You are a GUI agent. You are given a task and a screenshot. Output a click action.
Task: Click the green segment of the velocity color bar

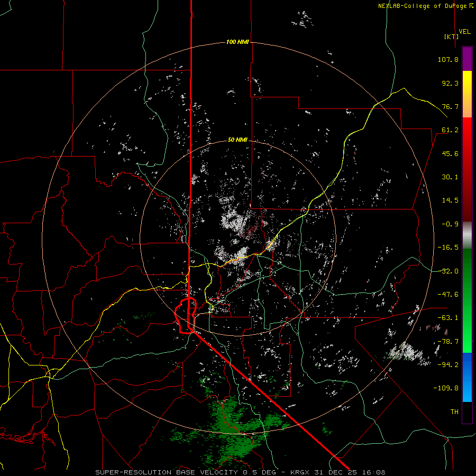click(467, 300)
